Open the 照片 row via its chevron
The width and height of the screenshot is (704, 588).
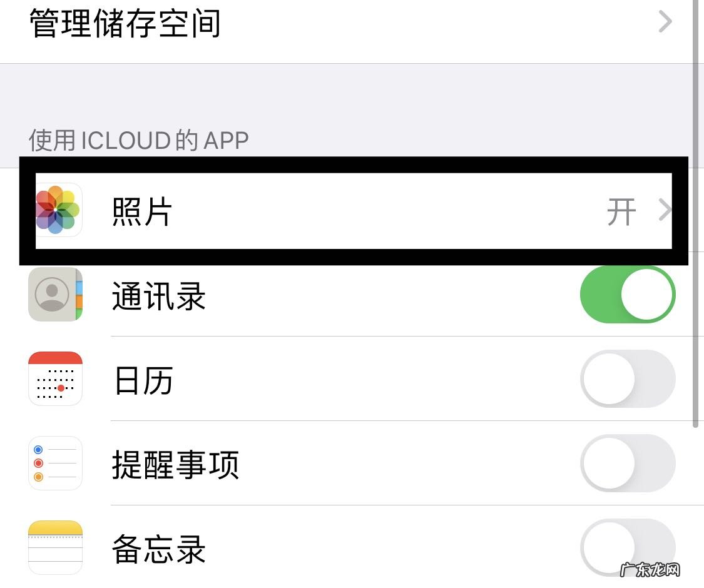pos(665,211)
